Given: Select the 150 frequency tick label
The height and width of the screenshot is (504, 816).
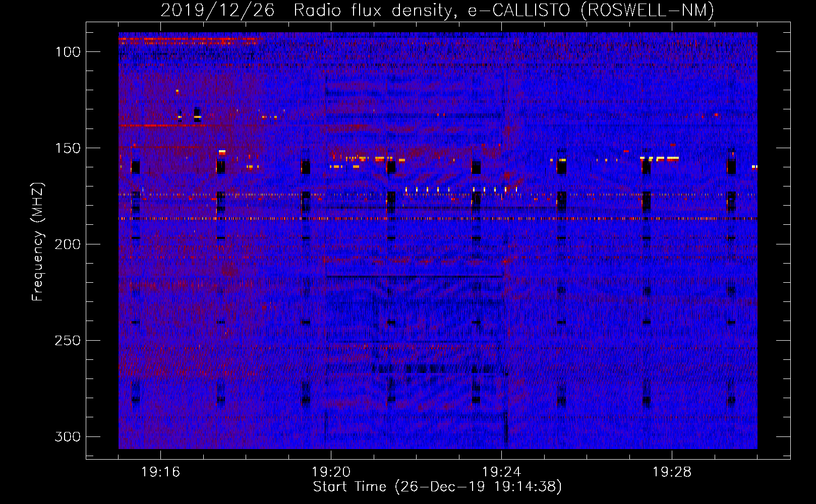Looking at the screenshot, I should point(68,148).
